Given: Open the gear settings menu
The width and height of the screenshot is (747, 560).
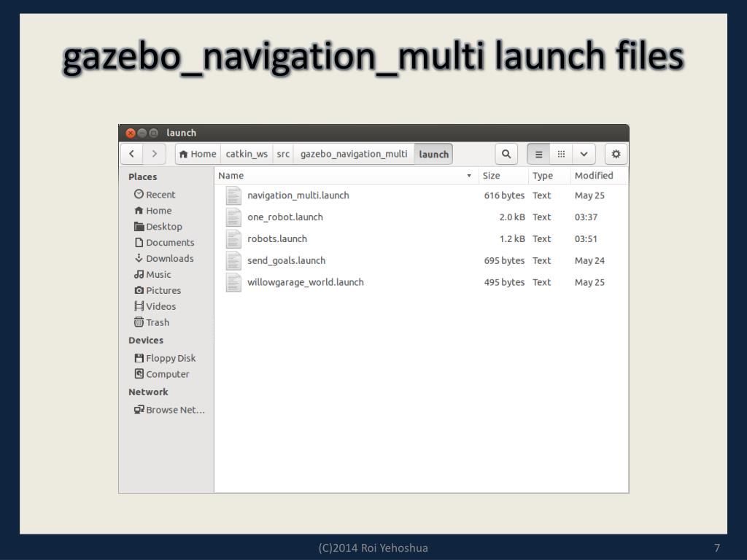Looking at the screenshot, I should (x=616, y=154).
